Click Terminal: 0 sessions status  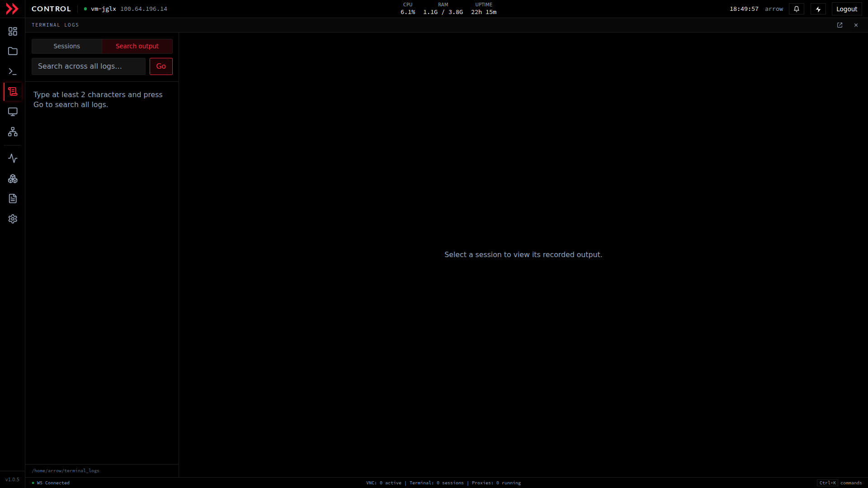(x=437, y=483)
